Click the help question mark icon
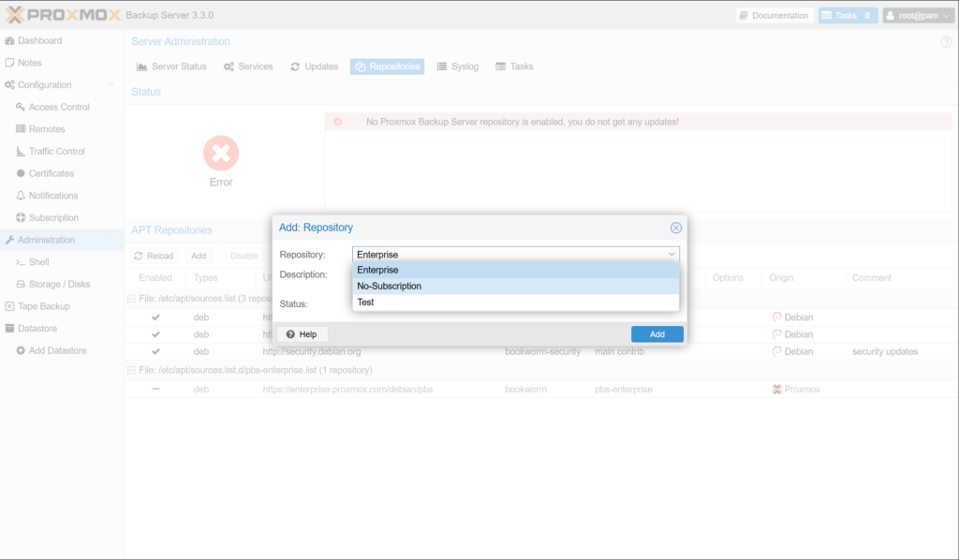This screenshot has height=560, width=959. coord(946,42)
